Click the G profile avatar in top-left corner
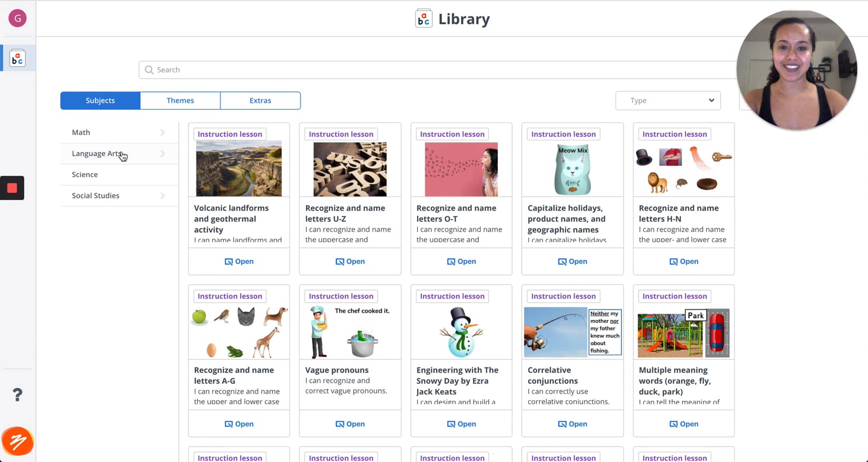The height and width of the screenshot is (462, 868). point(17,18)
